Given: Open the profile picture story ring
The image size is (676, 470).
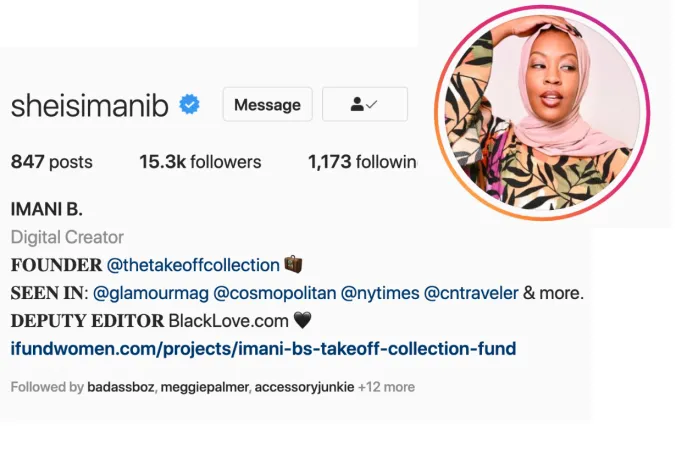Looking at the screenshot, I should click(542, 113).
